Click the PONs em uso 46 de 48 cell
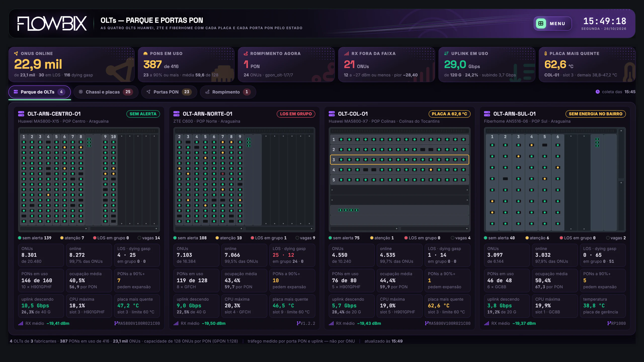The width and height of the screenshot is (644, 362). tap(507, 280)
